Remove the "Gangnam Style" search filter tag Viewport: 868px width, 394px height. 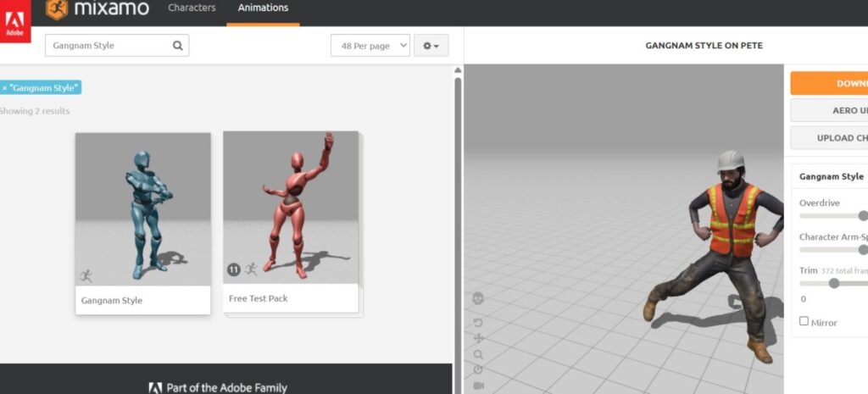[5, 87]
